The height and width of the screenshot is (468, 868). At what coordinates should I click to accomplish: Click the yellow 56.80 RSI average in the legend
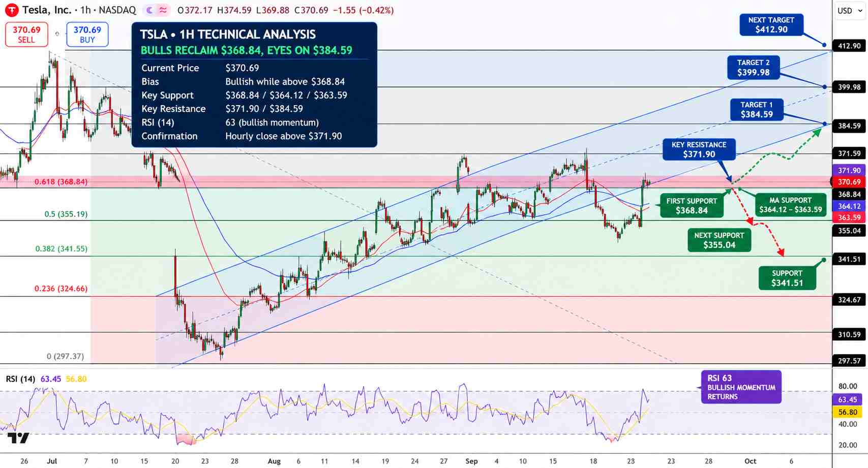(76, 379)
